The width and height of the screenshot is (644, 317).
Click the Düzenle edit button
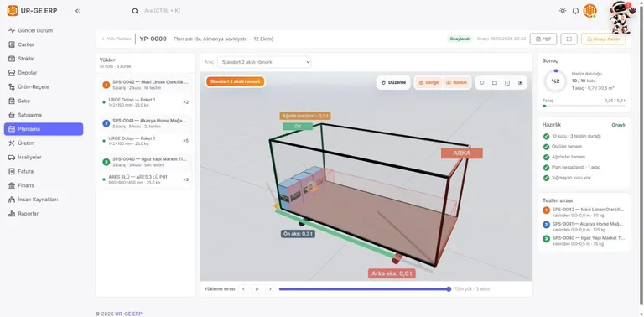point(393,82)
